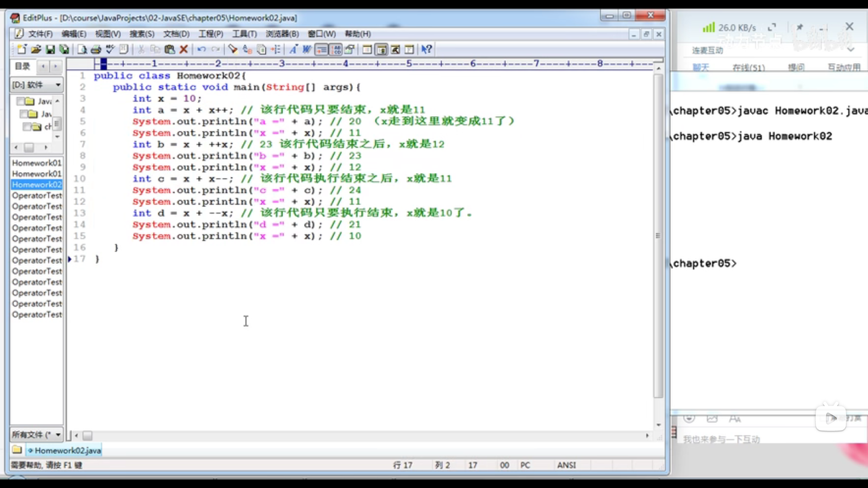Expand the chevron in the right chat panel
Image resolution: width=868 pixels, height=488 pixels.
(851, 49)
